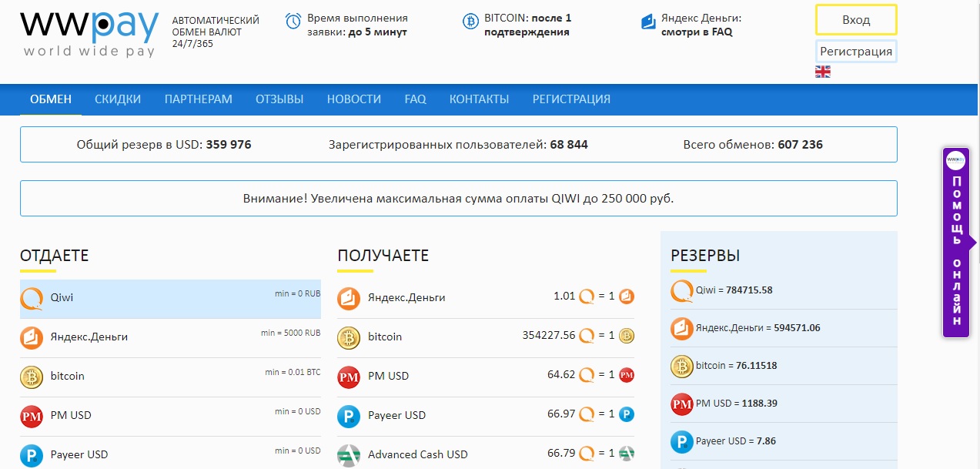
Task: Open the Скидки menu tab
Action: [118, 99]
